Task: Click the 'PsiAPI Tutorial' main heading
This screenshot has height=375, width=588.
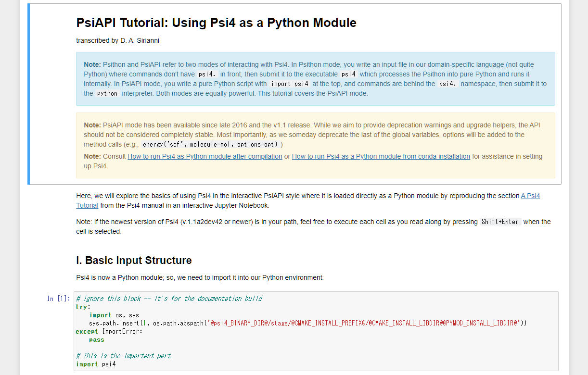Action: (x=216, y=23)
